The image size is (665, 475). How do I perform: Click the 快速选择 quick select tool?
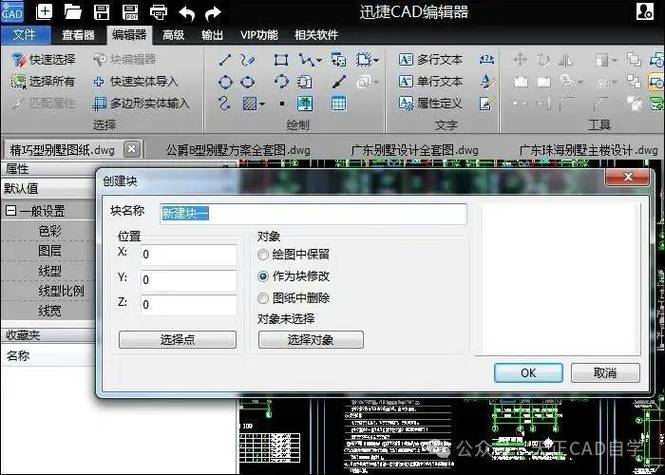coord(43,60)
